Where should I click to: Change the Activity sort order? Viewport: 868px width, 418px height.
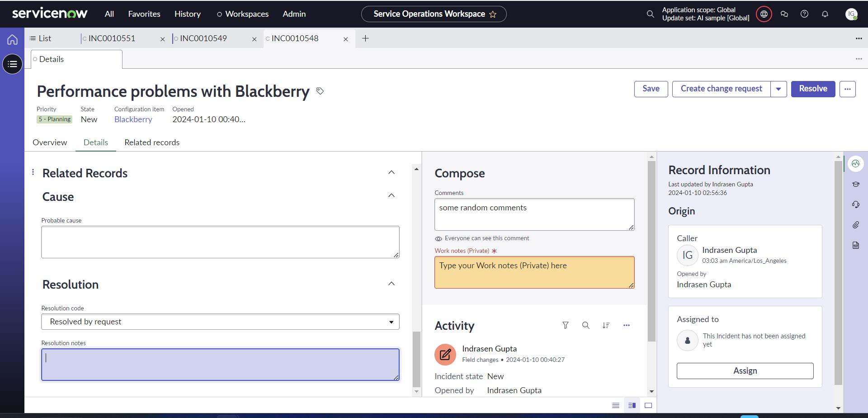pyautogui.click(x=606, y=325)
